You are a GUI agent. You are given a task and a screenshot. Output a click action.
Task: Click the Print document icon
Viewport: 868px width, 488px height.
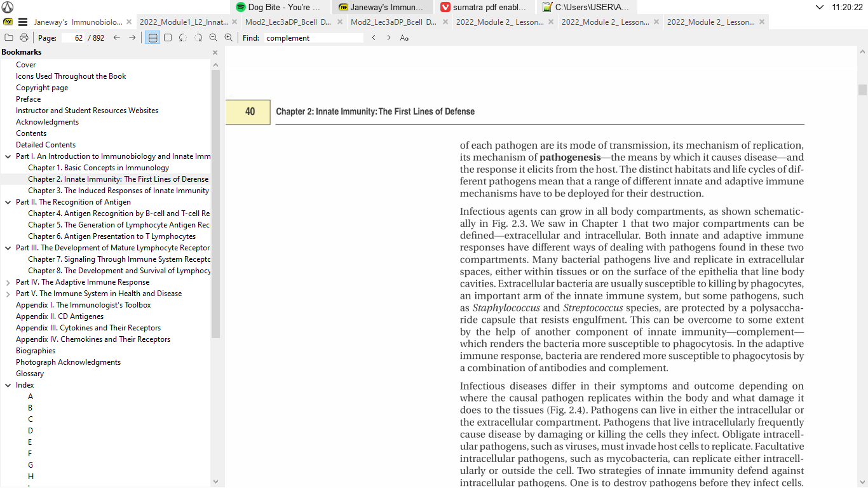(x=24, y=37)
